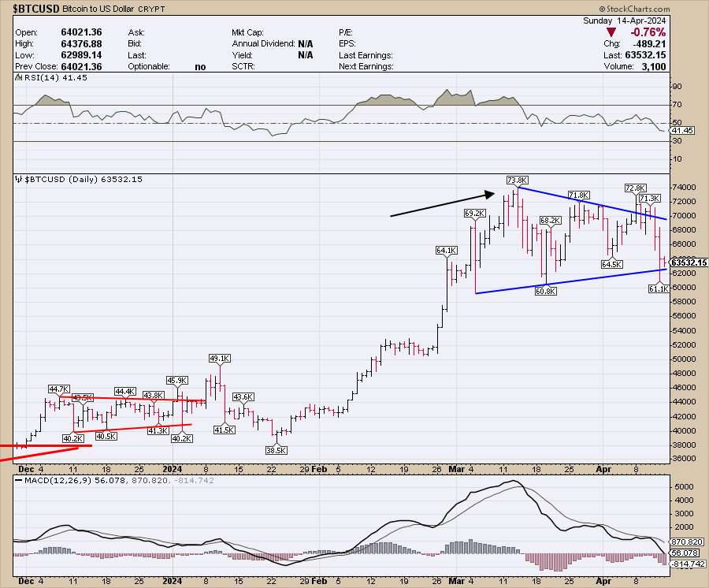Click the 'Bitcoin to US Dollar' title text
This screenshot has width=709, height=588.
98,9
